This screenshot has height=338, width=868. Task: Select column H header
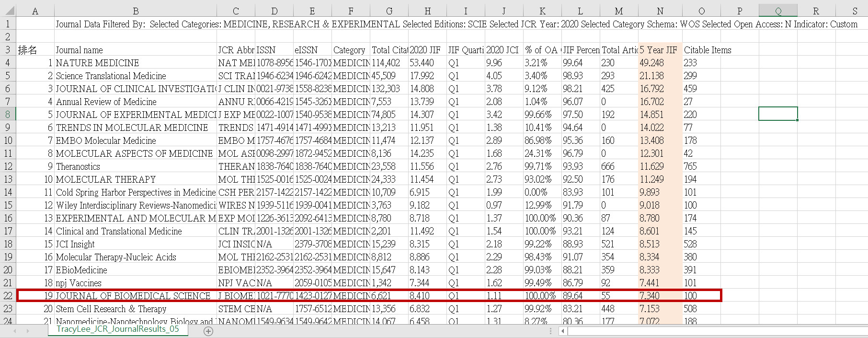tap(427, 11)
